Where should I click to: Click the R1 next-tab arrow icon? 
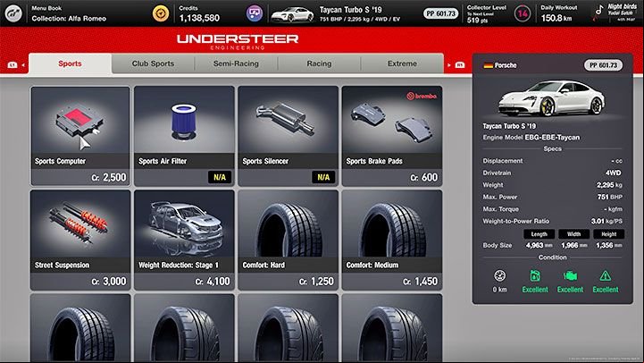click(x=456, y=65)
